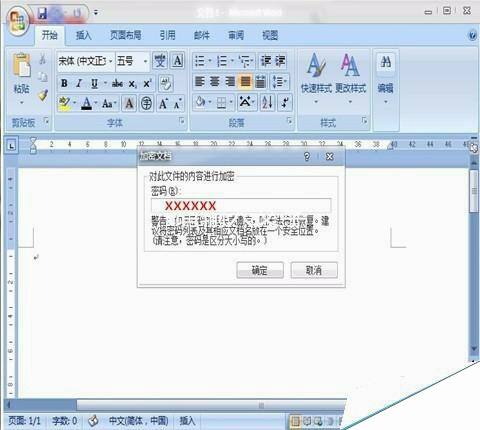Align text left
480x430 pixels.
(200, 81)
